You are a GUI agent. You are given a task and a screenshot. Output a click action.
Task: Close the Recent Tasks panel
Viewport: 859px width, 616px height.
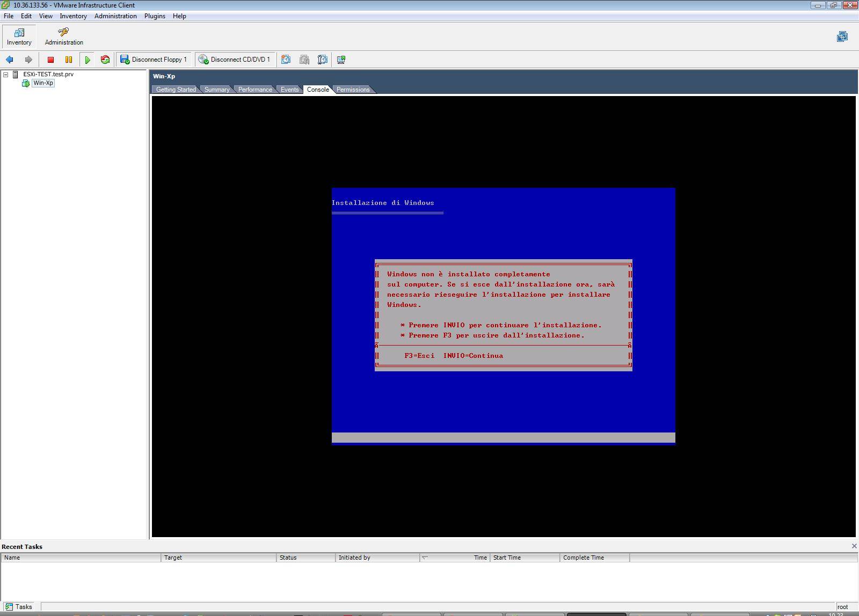pyautogui.click(x=854, y=546)
